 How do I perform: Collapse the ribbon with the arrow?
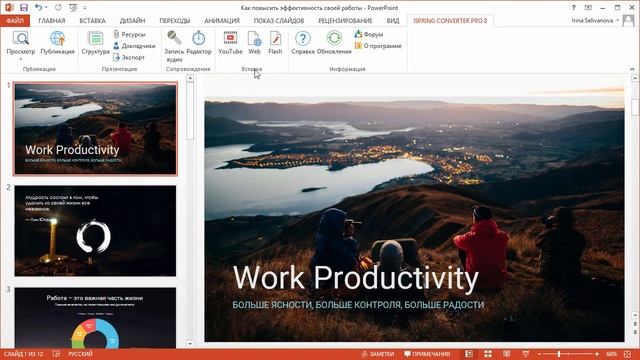(x=632, y=69)
